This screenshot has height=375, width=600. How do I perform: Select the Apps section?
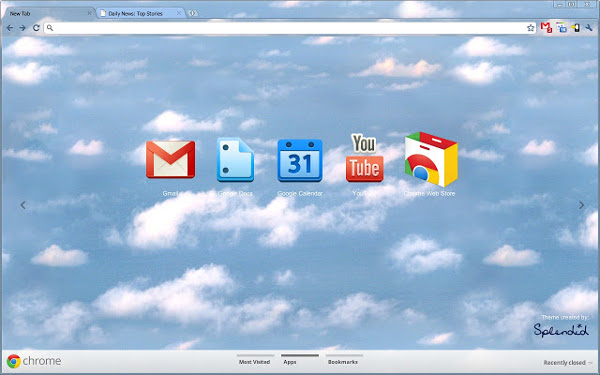tap(290, 362)
